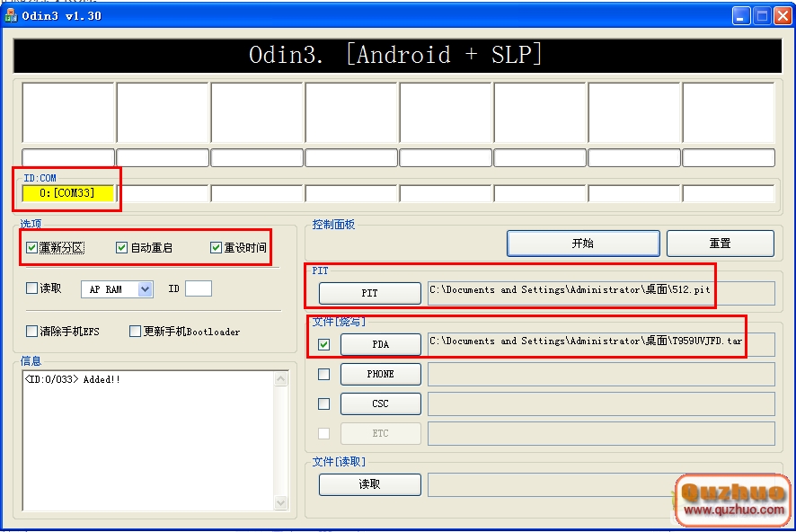Click the PIT file button
The height and width of the screenshot is (532, 796).
click(369, 293)
